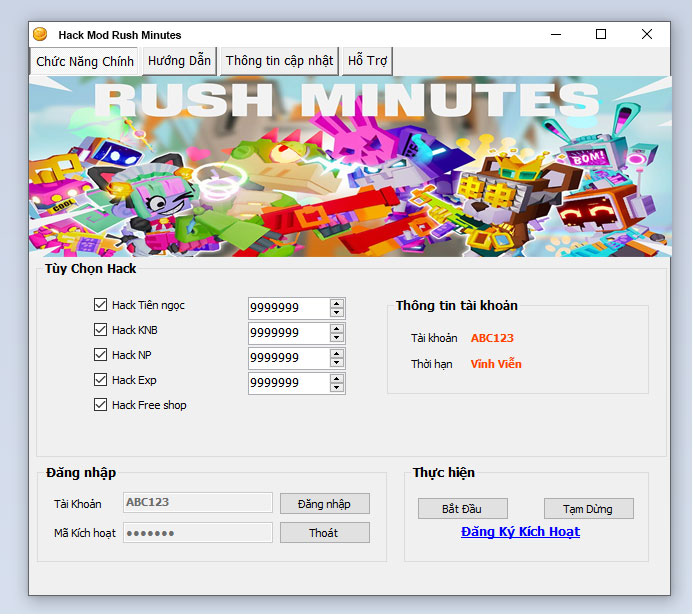Click the Thoát button
The width and height of the screenshot is (693, 616).
tap(325, 533)
